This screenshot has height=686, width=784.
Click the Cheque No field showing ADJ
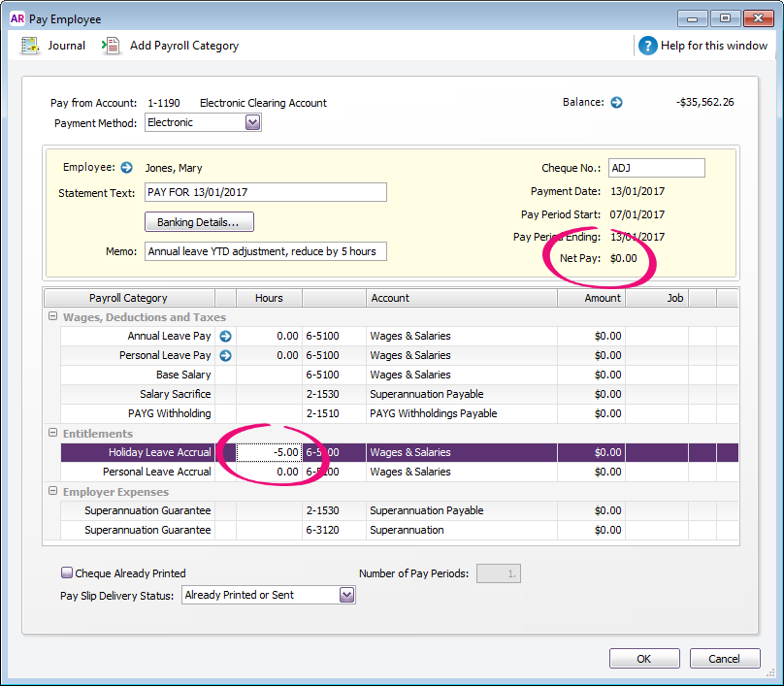(656, 167)
